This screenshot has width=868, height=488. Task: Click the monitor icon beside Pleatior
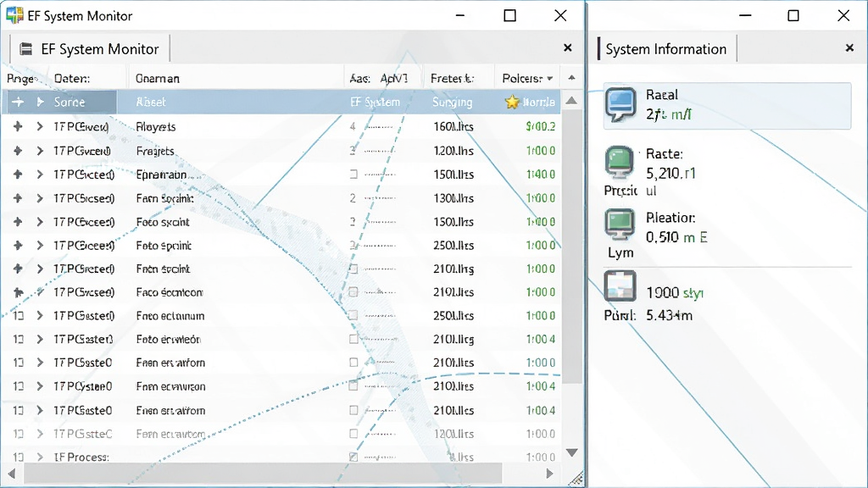(620, 225)
